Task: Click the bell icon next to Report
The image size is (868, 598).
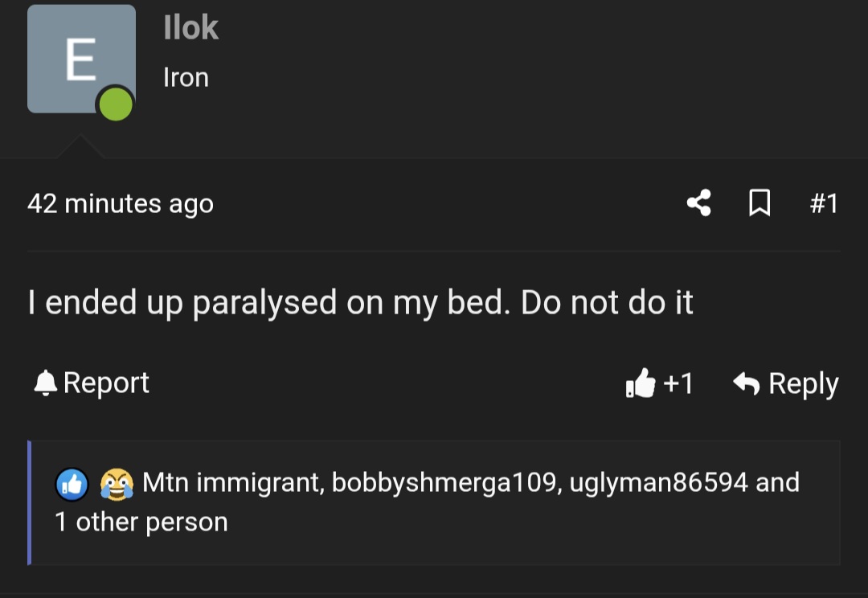Action: point(46,383)
